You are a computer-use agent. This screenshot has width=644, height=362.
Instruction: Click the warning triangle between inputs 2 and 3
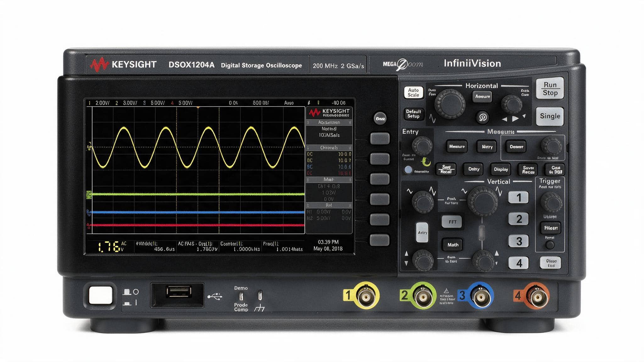pos(446,291)
